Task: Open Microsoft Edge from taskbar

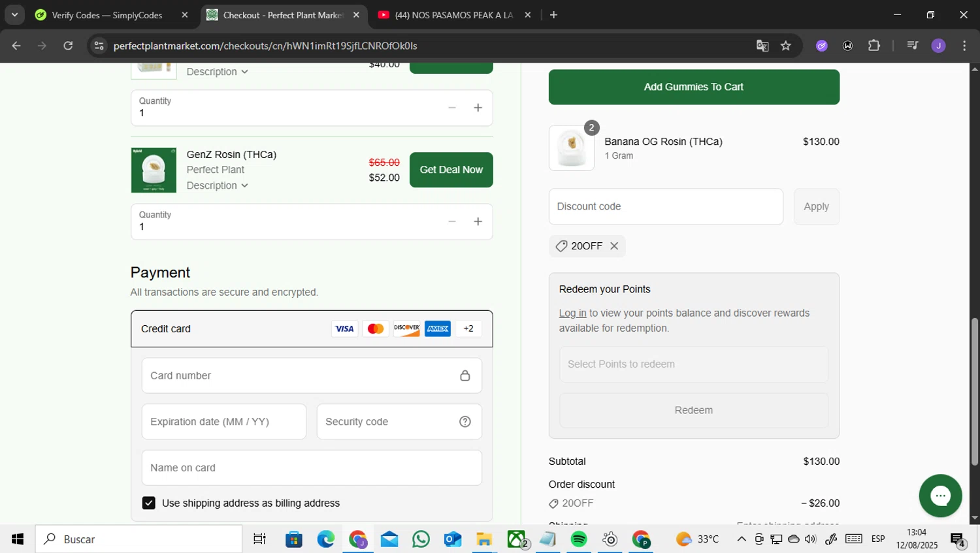Action: point(326,539)
